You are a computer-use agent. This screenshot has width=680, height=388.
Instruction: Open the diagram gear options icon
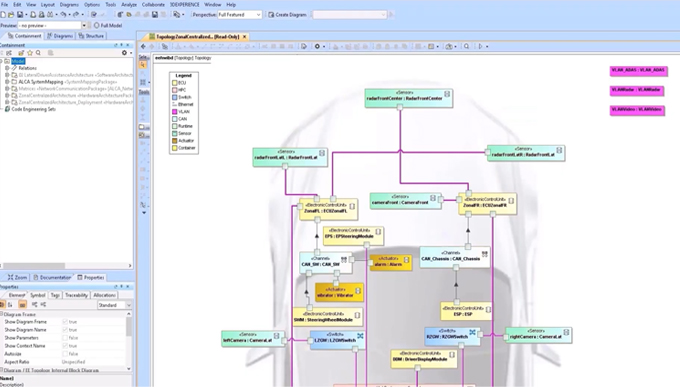317,46
